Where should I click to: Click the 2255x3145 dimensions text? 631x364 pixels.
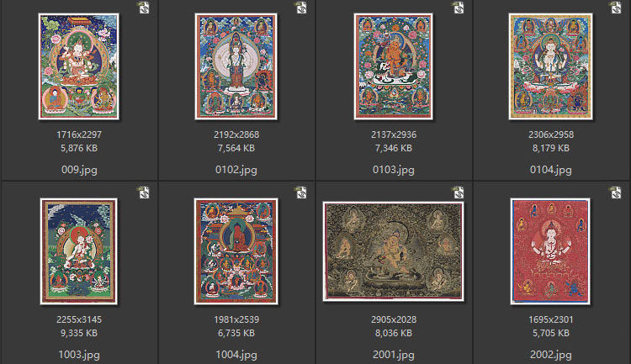[x=79, y=319]
